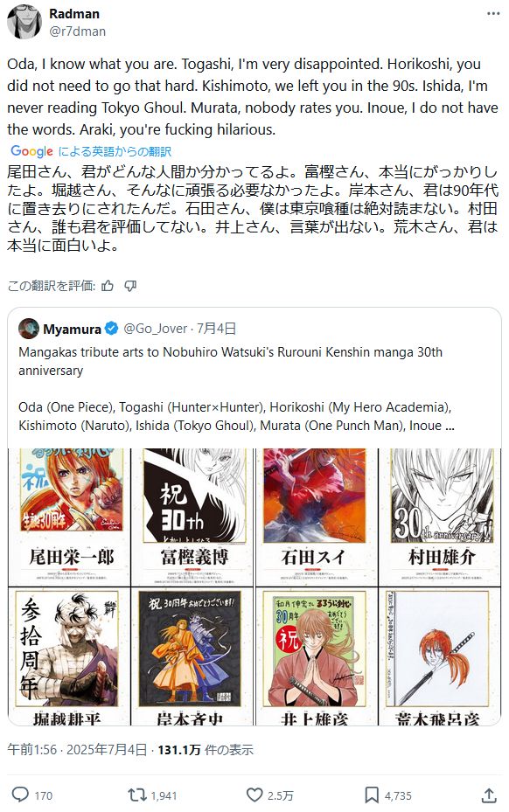509x812 pixels.
Task: Open the Oda Eiichiro tribute image
Action: click(69, 517)
